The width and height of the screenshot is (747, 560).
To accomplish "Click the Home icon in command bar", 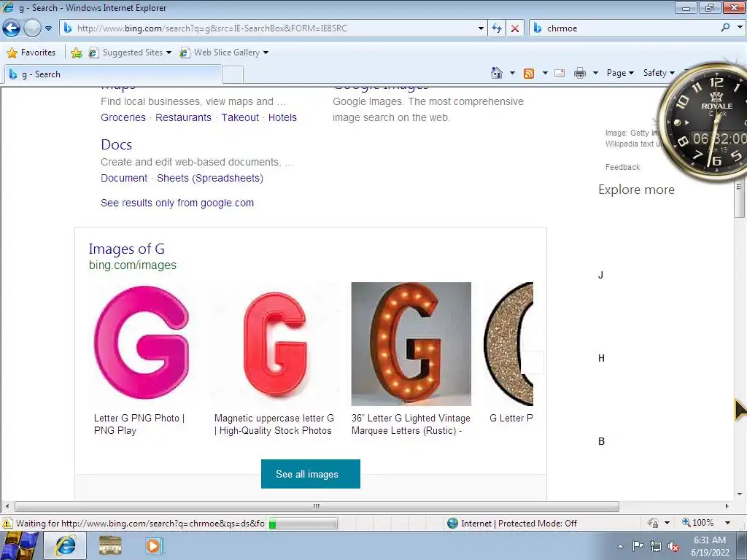I will 496,73.
